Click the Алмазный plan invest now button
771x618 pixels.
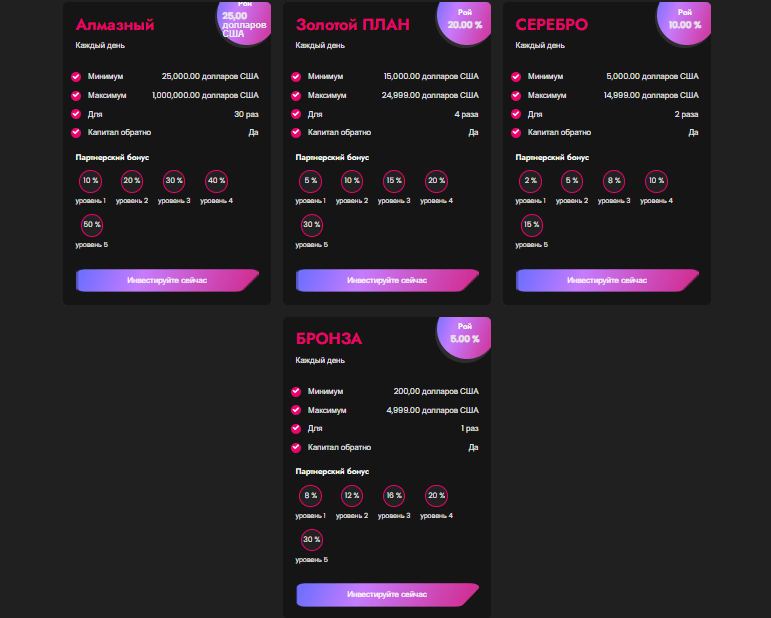(x=167, y=280)
